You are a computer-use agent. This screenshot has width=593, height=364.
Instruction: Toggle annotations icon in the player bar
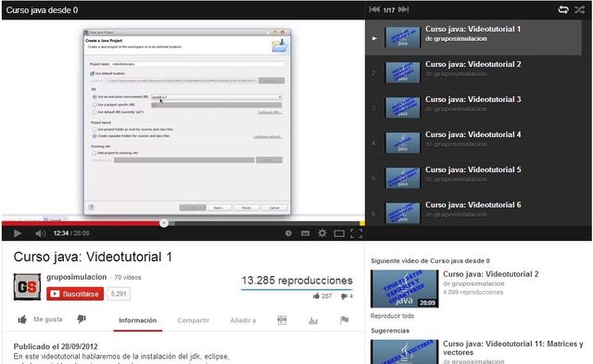[305, 233]
